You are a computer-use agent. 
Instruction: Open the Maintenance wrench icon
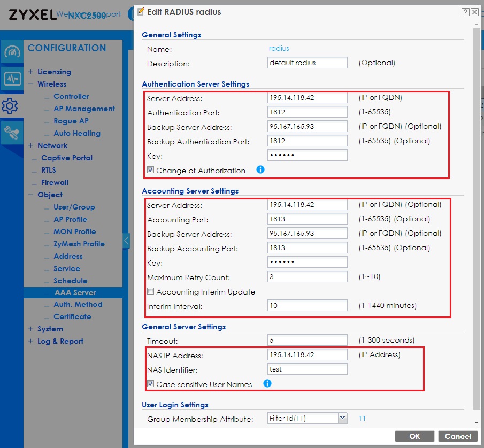pos(12,132)
